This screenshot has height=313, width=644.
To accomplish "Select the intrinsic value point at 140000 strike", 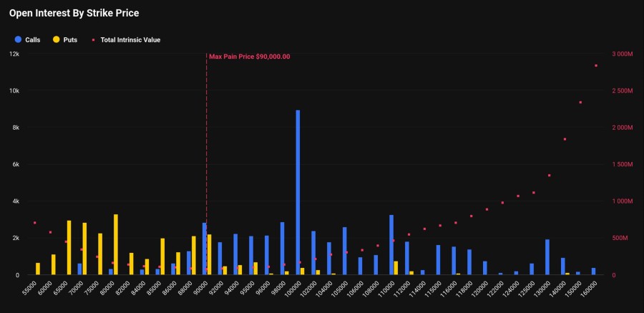I will pyautogui.click(x=565, y=139).
